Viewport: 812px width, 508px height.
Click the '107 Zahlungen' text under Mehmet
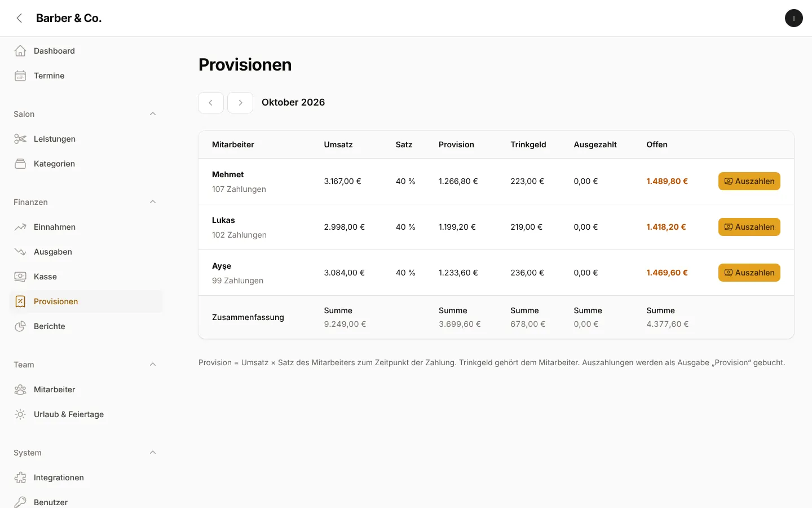(239, 189)
